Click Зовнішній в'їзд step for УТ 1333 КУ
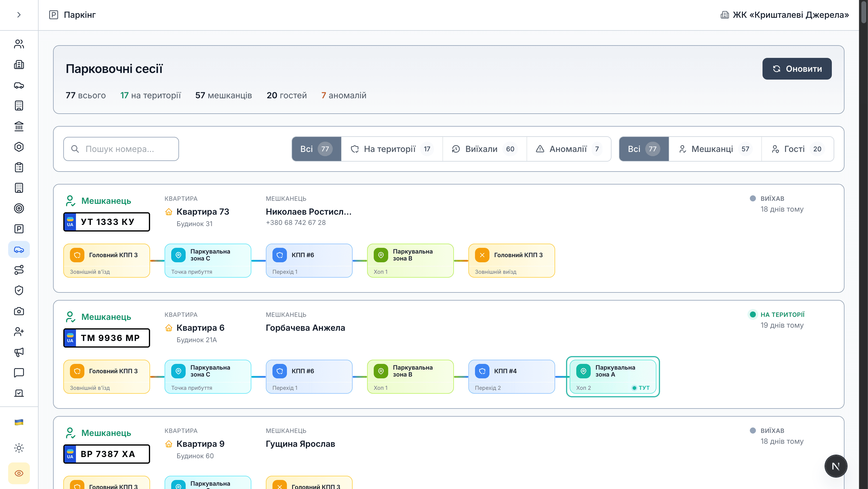The height and width of the screenshot is (489, 868). tap(106, 260)
